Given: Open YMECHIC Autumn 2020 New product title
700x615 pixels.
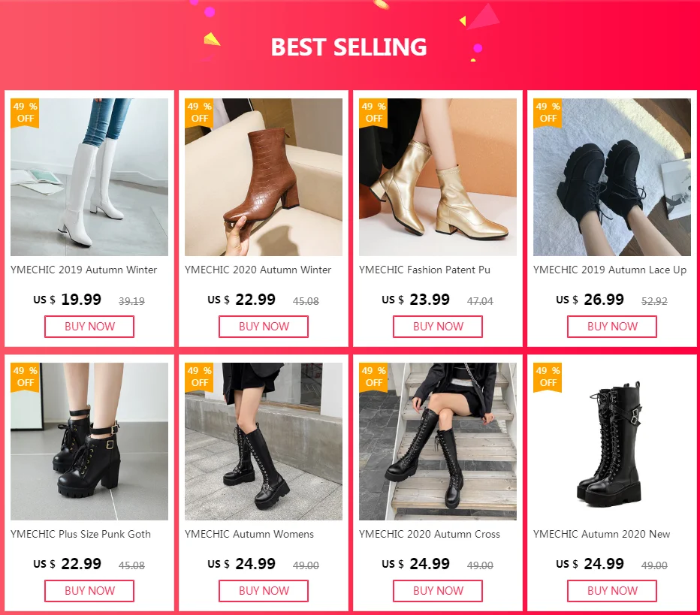Looking at the screenshot, I should tap(602, 534).
